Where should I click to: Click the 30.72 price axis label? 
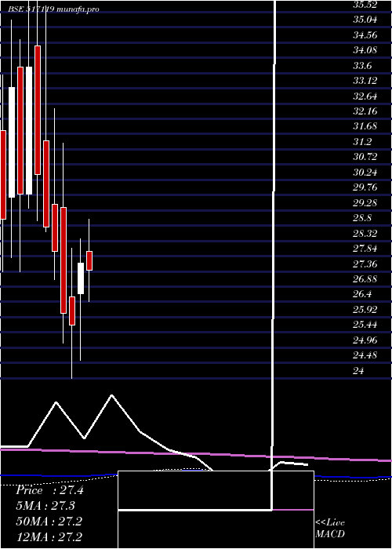click(x=365, y=157)
